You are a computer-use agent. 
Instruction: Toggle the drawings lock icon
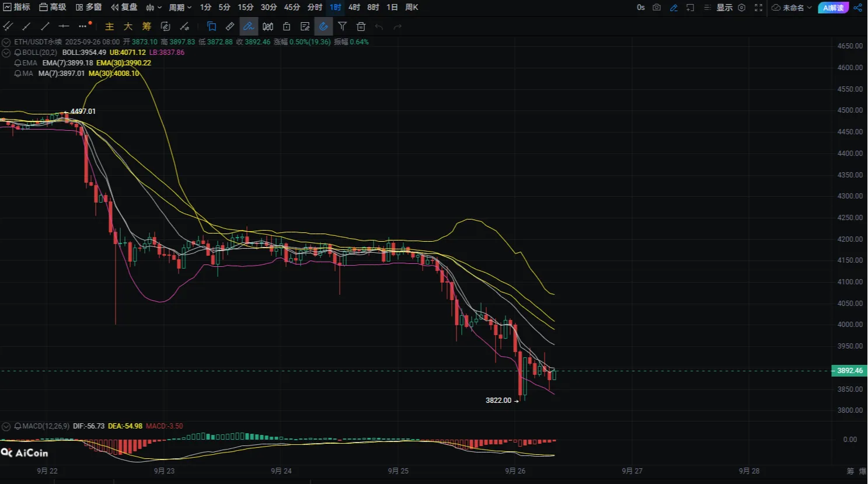pyautogui.click(x=287, y=26)
